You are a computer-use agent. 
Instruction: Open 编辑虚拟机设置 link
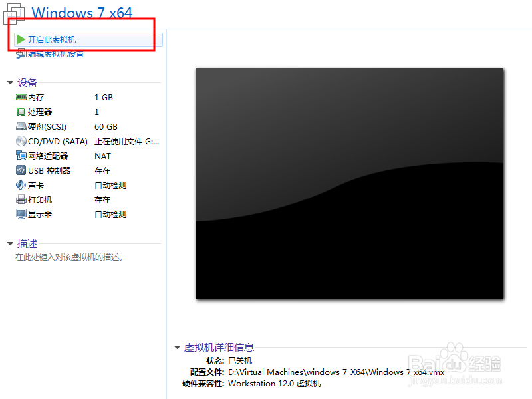click(56, 54)
